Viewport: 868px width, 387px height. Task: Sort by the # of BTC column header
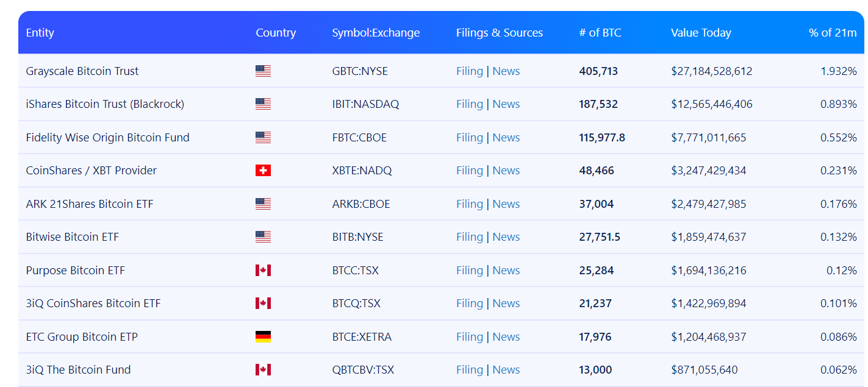pyautogui.click(x=600, y=33)
